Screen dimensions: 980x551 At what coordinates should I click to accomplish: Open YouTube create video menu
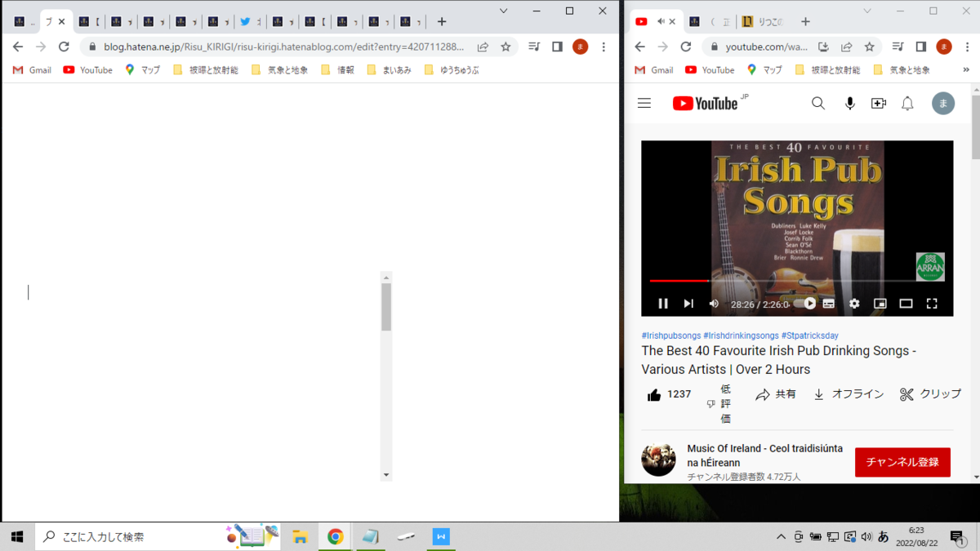879,104
